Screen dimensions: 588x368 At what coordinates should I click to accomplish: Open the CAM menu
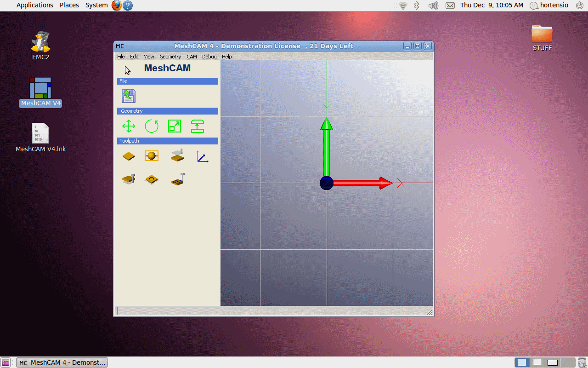click(192, 57)
